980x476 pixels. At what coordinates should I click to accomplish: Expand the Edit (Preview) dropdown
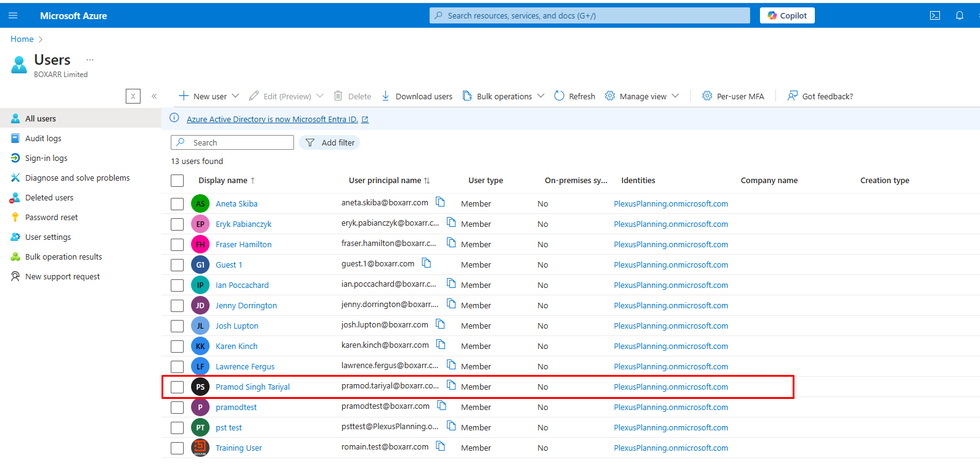click(x=320, y=96)
